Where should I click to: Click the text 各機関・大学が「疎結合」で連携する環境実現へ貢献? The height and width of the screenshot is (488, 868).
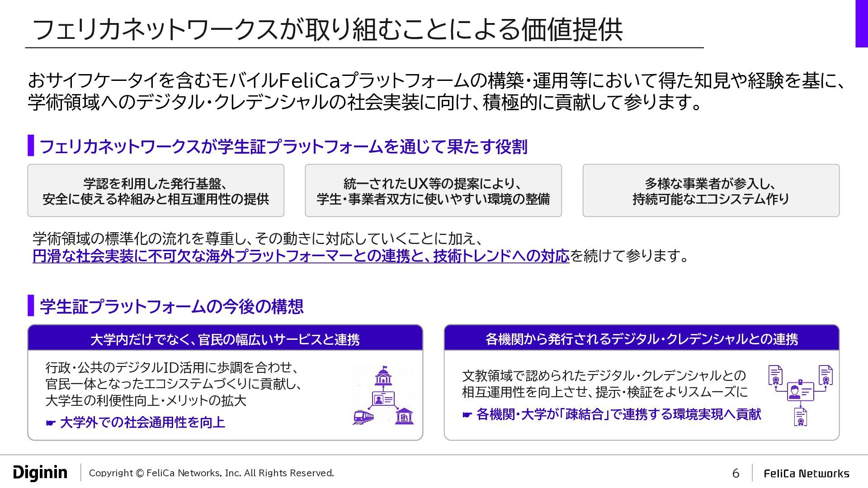coord(619,414)
